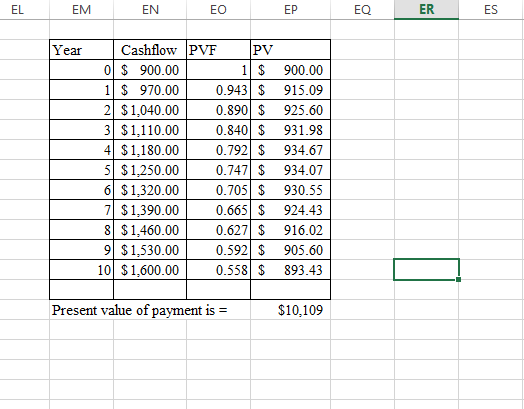The image size is (524, 409).
Task: Select Year cell with value 8
Action: tap(82, 230)
